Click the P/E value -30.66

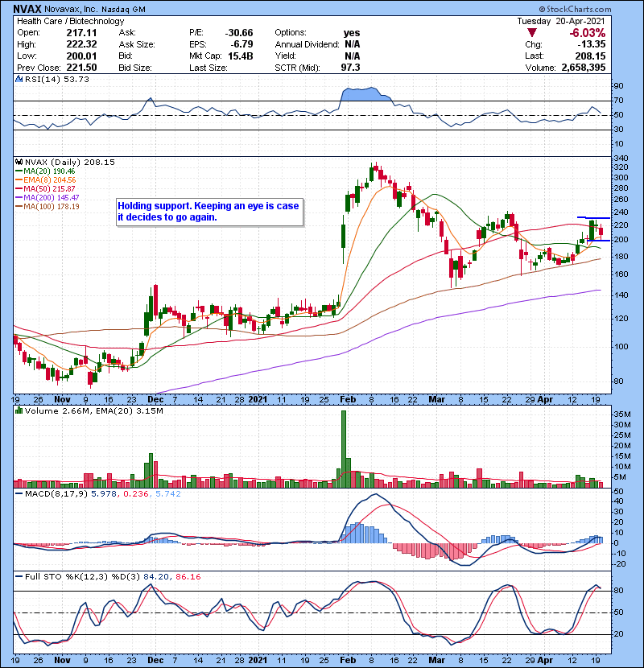click(x=239, y=33)
